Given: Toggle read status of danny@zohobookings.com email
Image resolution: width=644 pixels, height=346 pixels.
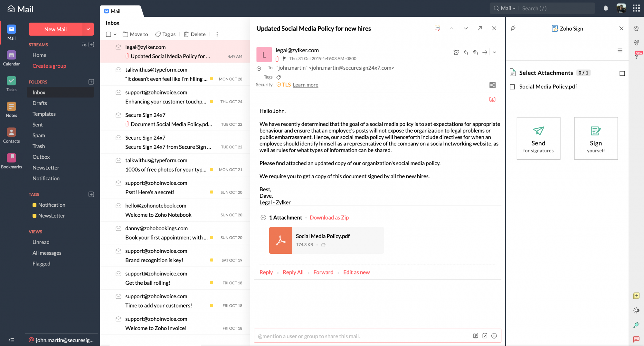Looking at the screenshot, I should [118, 228].
